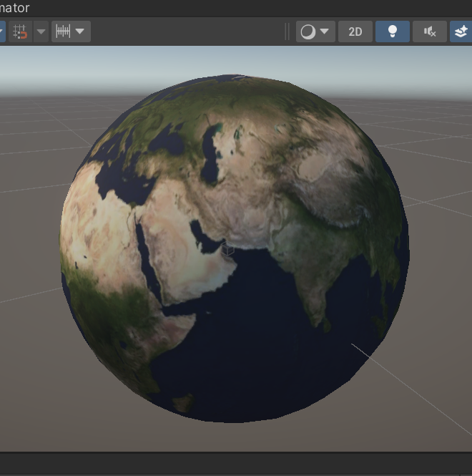Click the Indian Ocean area on the globe

coord(258,340)
